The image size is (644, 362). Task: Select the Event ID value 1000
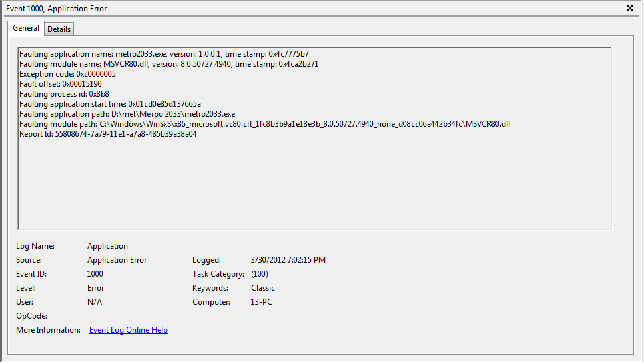click(x=95, y=274)
